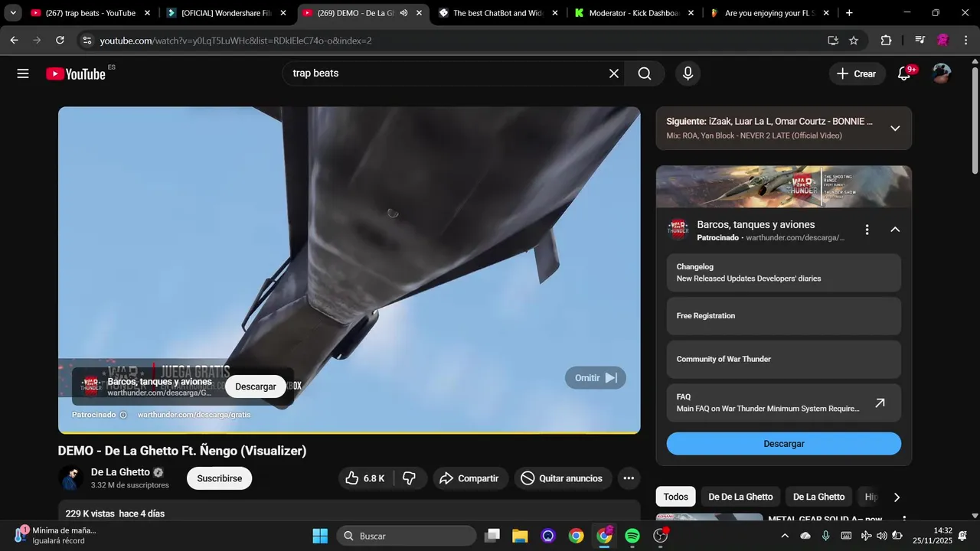Screen dimensions: 980x551
Task: Collapse the War Thunder ad panel
Action: (x=895, y=230)
